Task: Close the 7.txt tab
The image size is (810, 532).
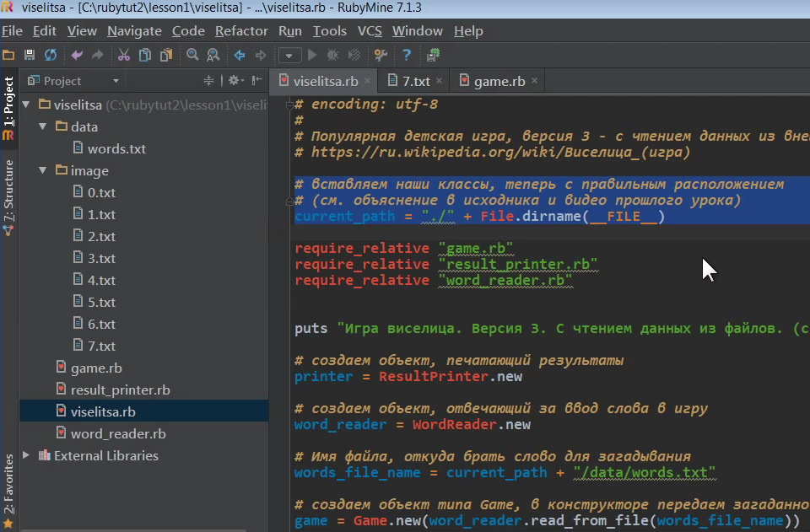Action: [x=439, y=80]
